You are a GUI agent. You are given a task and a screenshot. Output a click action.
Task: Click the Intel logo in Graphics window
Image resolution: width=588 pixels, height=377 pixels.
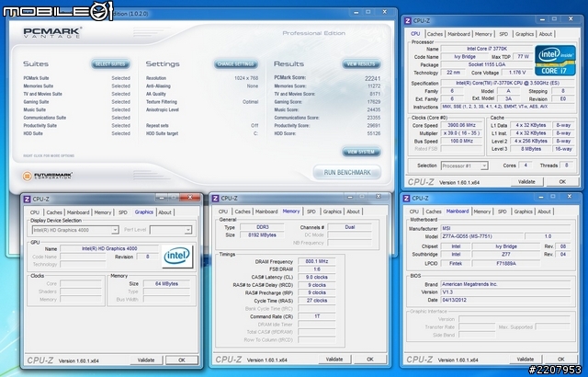click(177, 257)
